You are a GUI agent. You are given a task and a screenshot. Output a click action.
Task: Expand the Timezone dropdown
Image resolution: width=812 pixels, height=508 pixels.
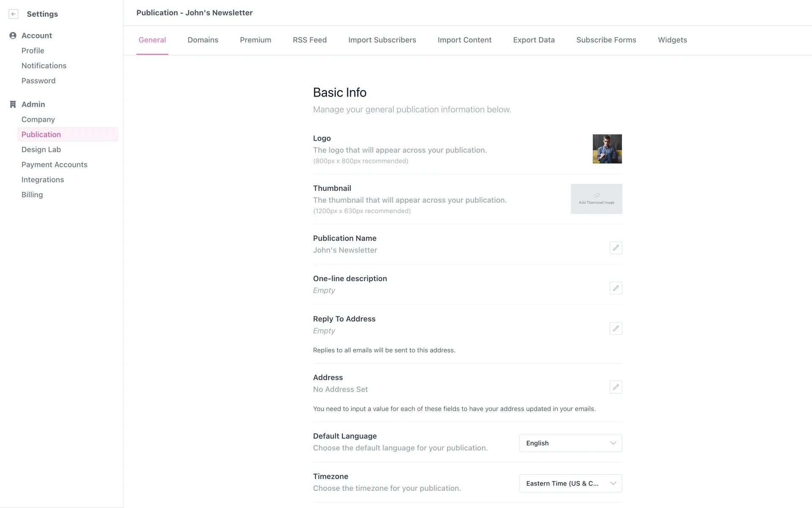[x=571, y=483]
